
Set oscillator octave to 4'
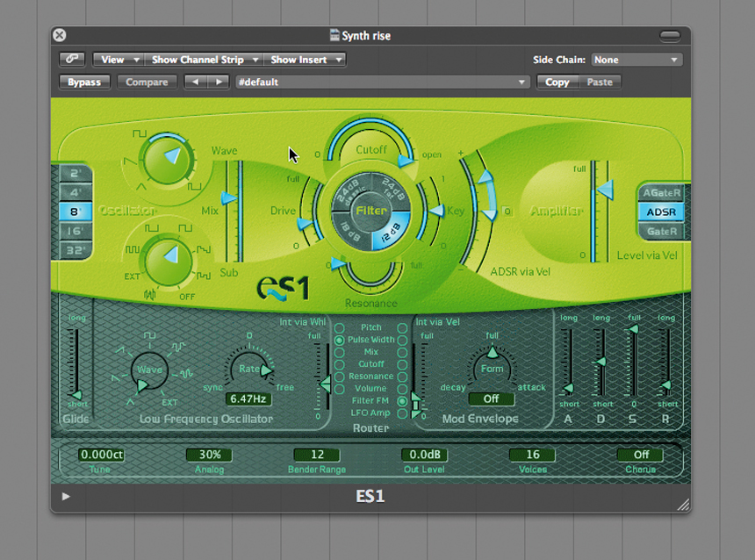pos(75,192)
